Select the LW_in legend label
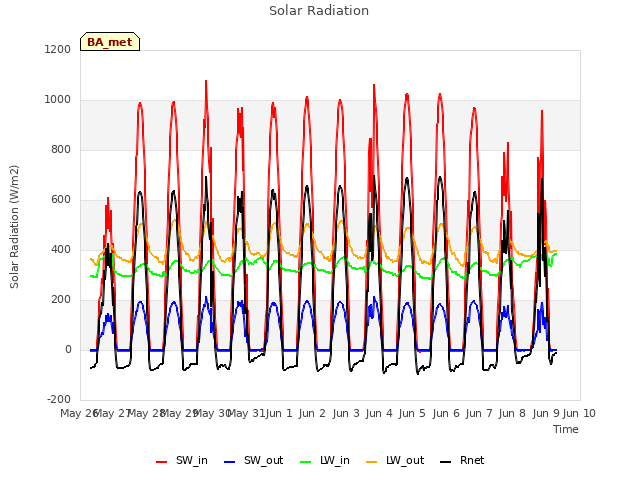 pos(335,460)
